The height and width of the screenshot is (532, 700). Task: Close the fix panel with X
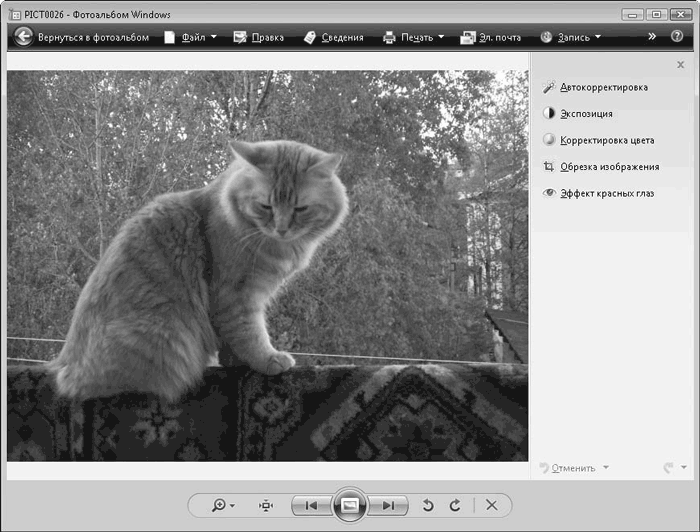point(681,65)
